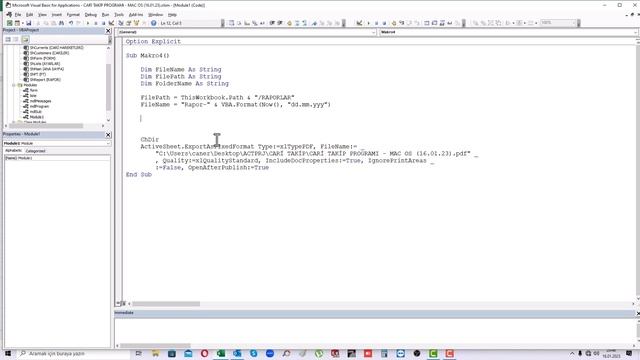This screenshot has width=640, height=360.
Task: Open the Tools menu
Action: pyautogui.click(x=119, y=15)
